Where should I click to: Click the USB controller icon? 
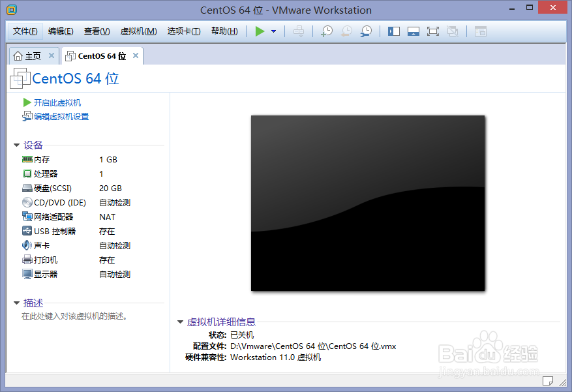[x=27, y=231]
